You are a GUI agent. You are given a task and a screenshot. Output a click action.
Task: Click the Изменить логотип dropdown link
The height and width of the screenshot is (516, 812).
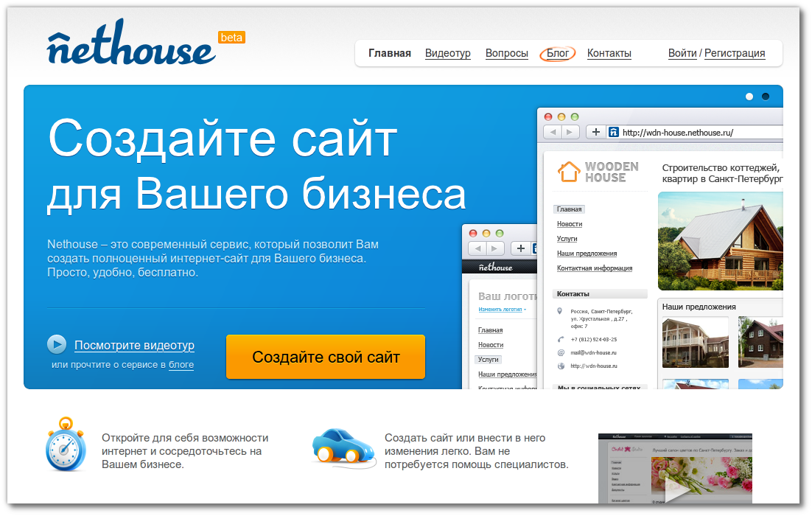[502, 310]
